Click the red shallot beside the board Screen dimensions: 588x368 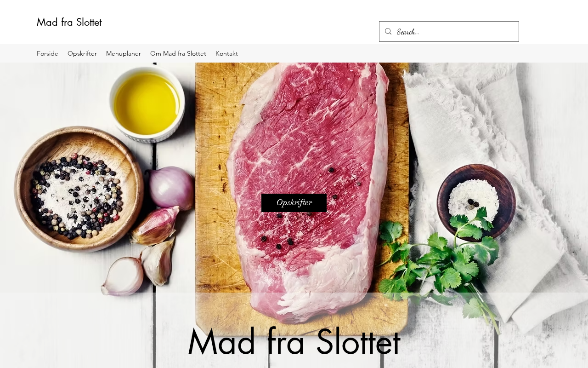[172, 186]
